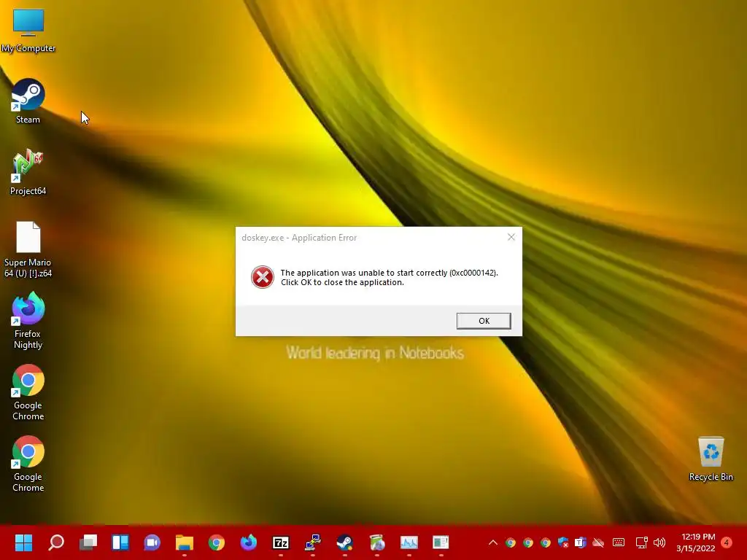The image size is (747, 560).
Task: Select the Recycle Bin icon
Action: [711, 459]
